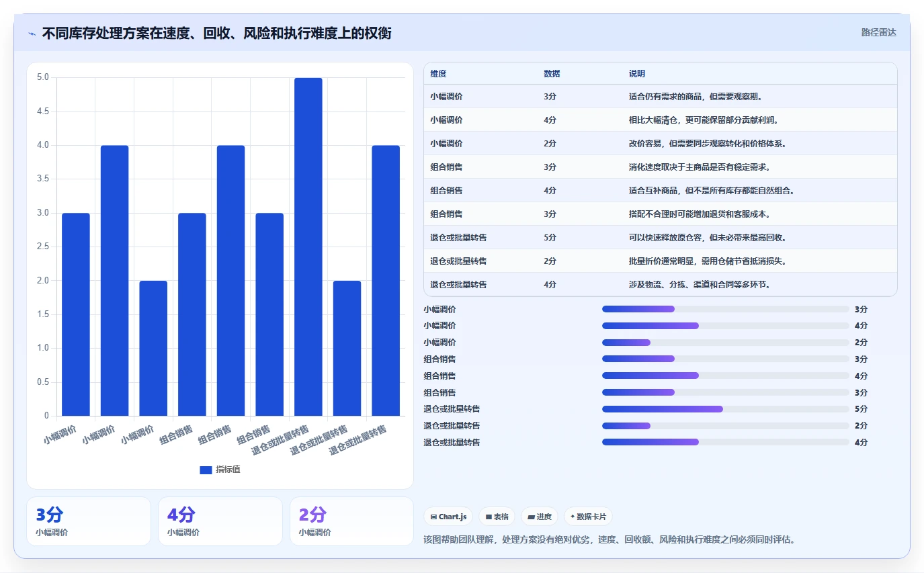Click the text 适合仍有需求的商品，但需要观察期。

click(x=696, y=97)
